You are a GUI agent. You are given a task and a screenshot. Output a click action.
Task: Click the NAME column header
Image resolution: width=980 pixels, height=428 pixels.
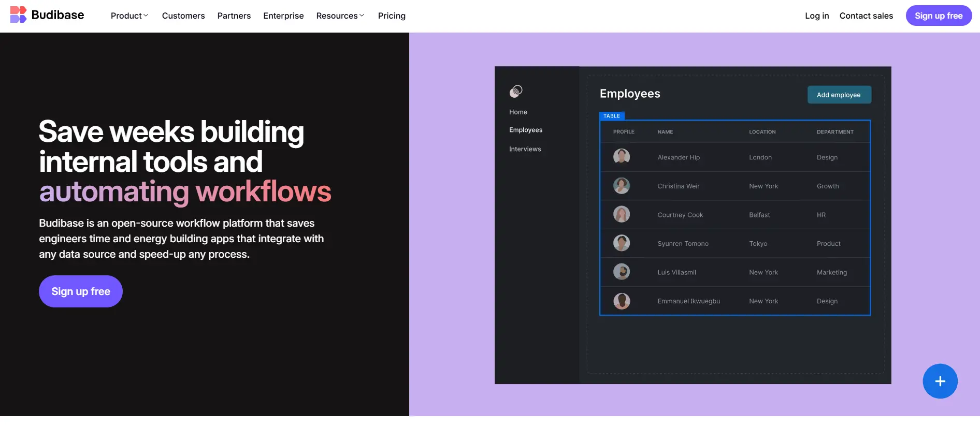click(x=665, y=132)
